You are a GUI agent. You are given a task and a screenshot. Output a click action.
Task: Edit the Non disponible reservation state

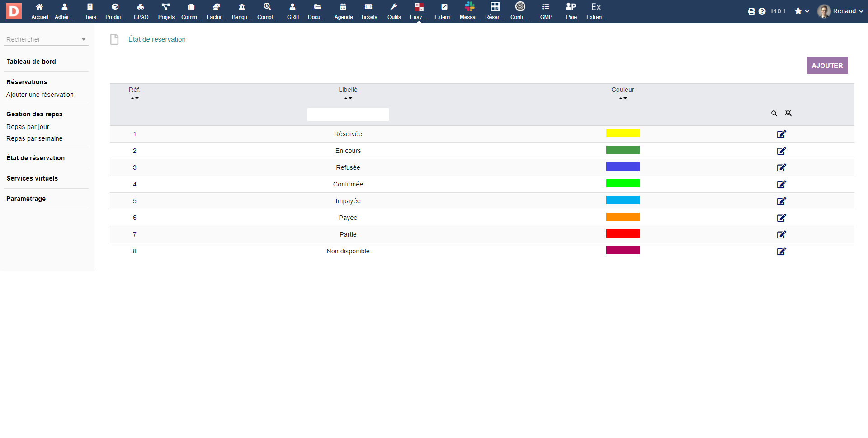781,251
